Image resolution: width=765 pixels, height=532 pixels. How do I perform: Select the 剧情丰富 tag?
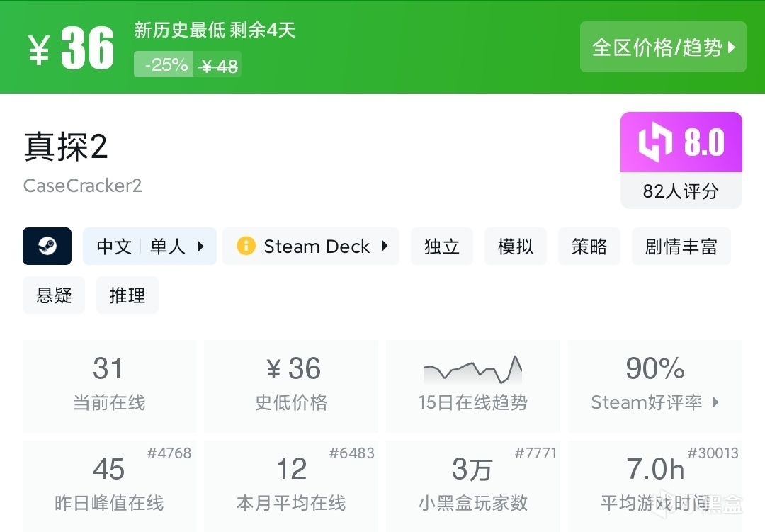tap(681, 247)
